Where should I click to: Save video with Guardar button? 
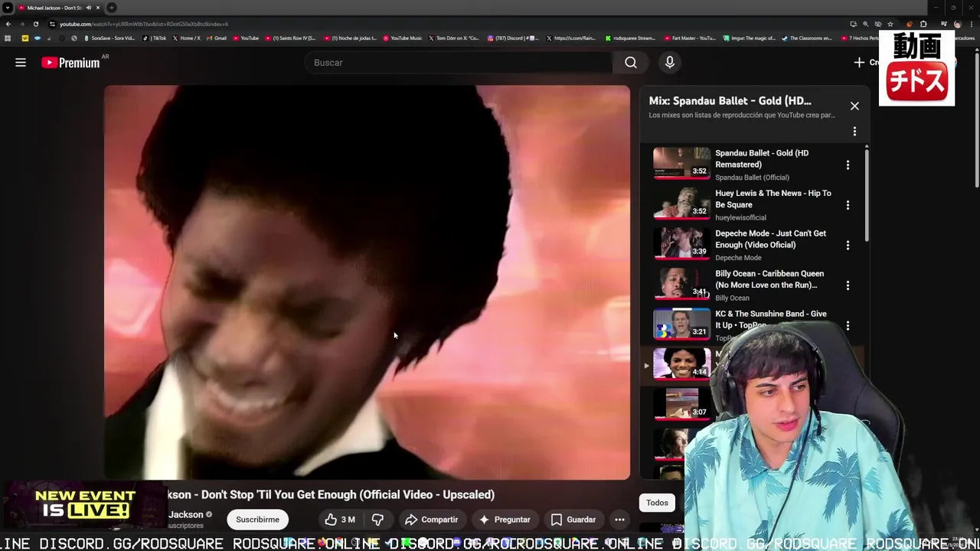point(573,520)
